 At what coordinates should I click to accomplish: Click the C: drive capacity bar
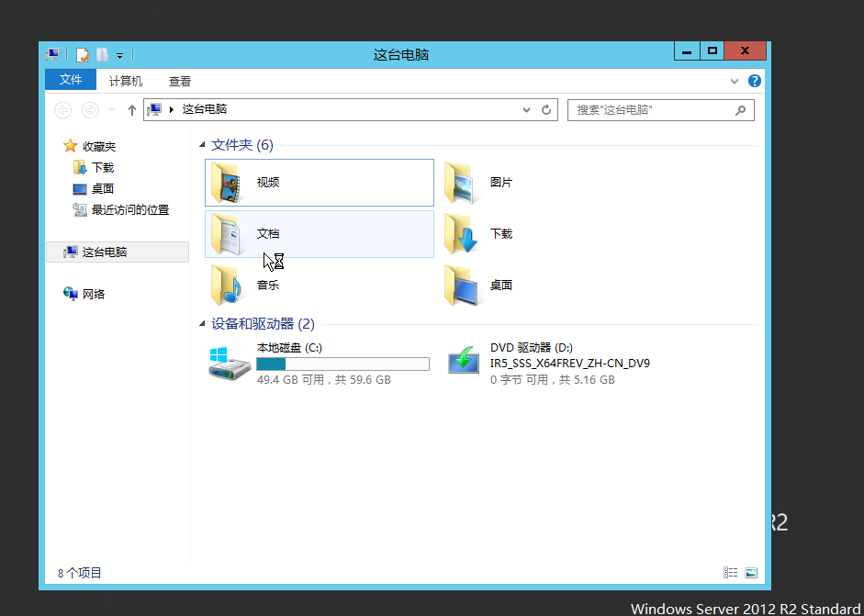(342, 364)
